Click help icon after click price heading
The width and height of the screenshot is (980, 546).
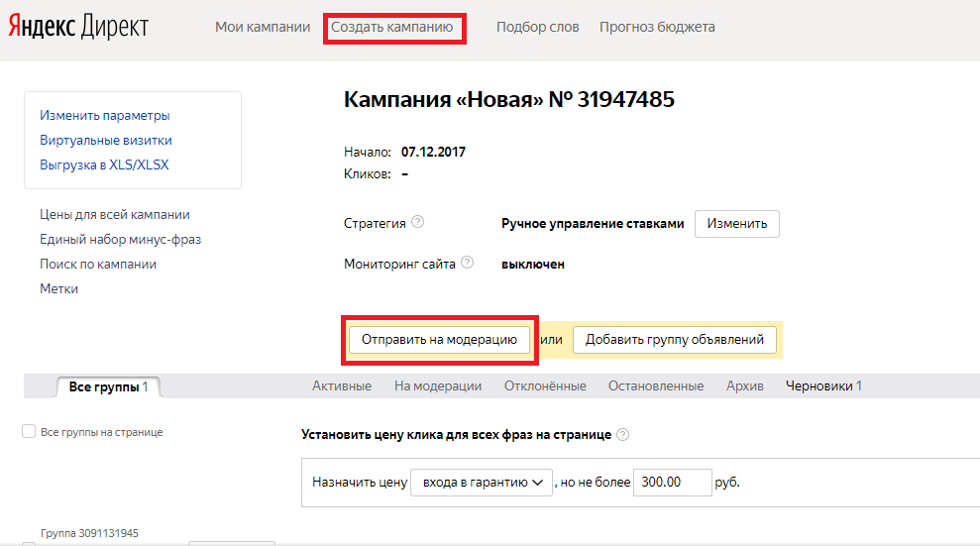click(x=623, y=434)
